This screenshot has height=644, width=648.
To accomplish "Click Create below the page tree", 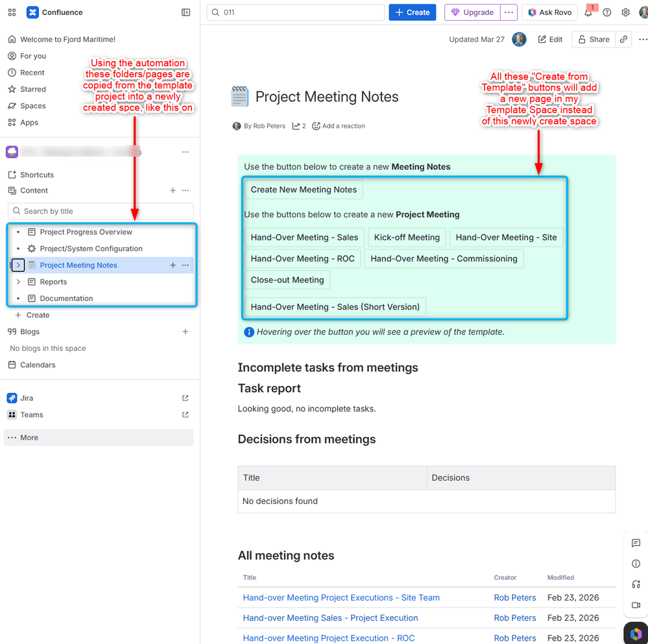I will [32, 315].
